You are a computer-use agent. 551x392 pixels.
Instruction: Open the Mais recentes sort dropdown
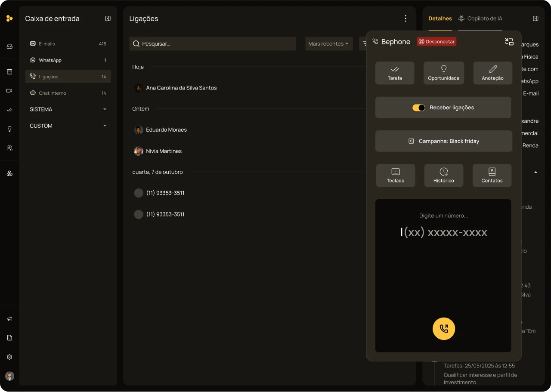328,44
